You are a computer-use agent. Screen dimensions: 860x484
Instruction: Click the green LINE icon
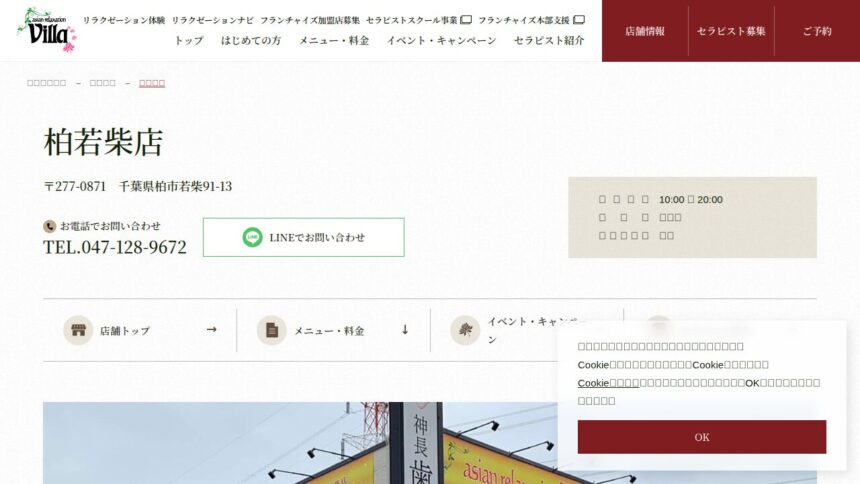click(252, 237)
